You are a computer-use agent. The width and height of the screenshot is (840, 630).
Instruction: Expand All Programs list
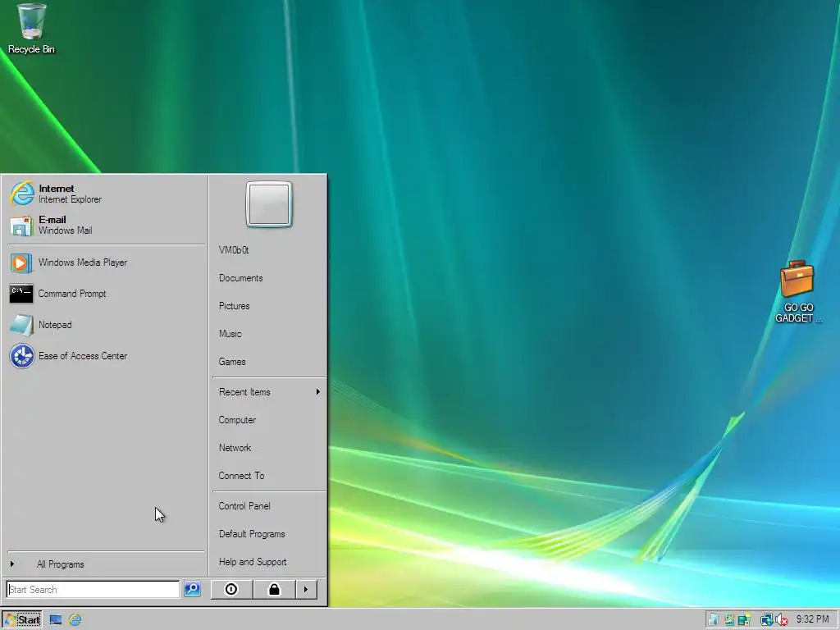click(x=105, y=564)
